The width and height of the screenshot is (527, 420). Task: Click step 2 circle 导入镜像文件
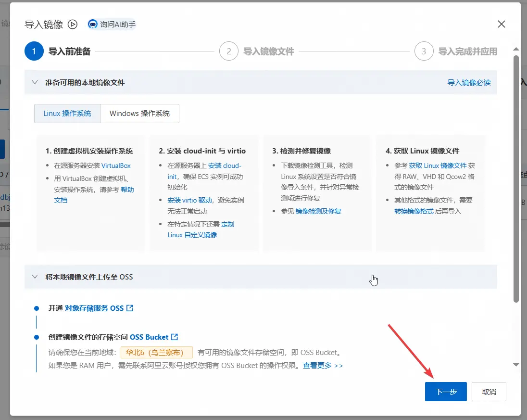click(229, 51)
